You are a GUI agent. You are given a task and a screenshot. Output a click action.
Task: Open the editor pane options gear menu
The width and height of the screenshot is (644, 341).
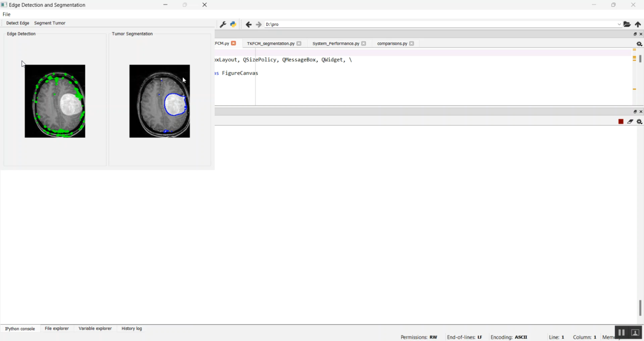pyautogui.click(x=639, y=44)
